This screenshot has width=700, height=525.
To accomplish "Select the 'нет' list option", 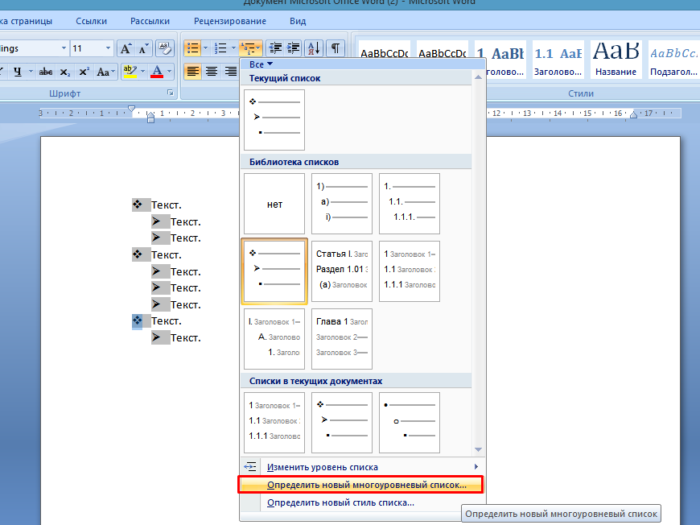I will click(x=275, y=204).
